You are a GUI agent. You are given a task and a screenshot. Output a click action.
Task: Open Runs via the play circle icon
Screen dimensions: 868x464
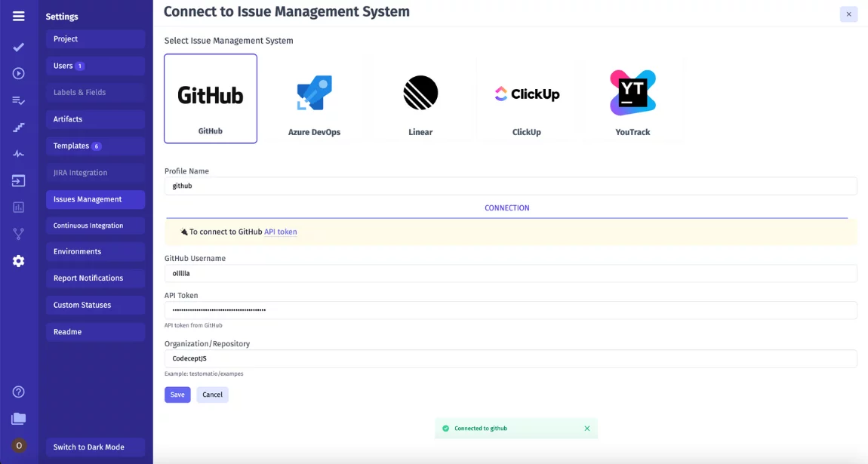(19, 73)
